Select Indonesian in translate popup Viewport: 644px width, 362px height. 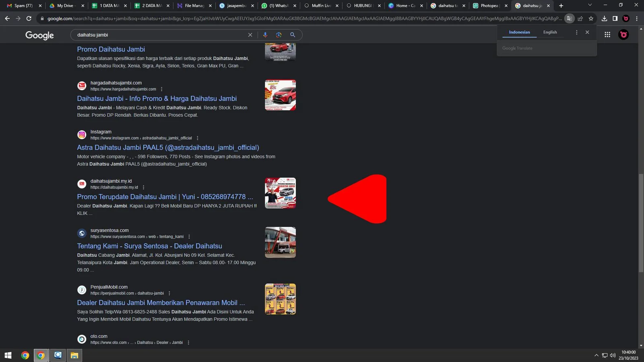[519, 32]
